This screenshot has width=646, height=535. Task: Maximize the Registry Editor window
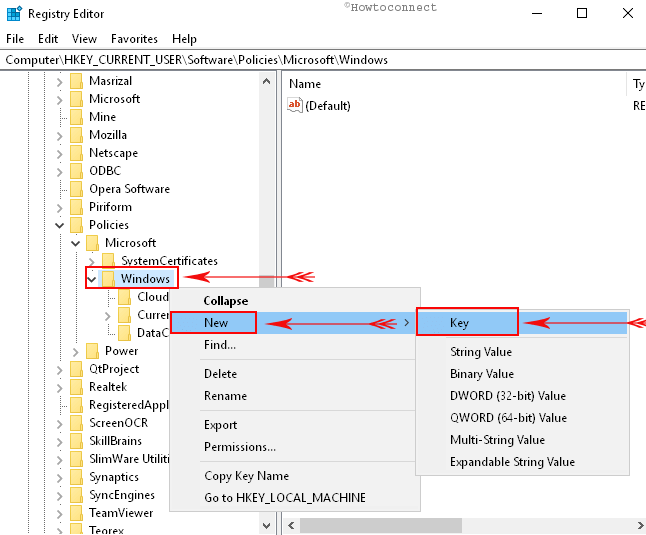pos(582,14)
